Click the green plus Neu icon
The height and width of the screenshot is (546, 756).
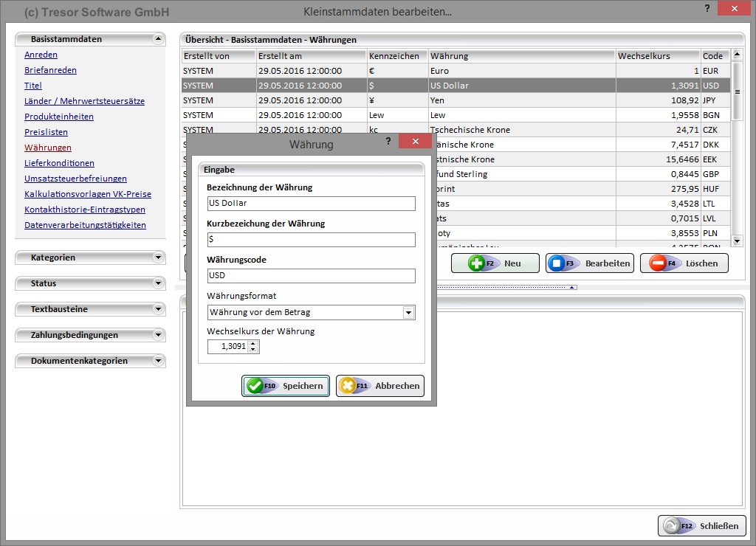coord(478,263)
